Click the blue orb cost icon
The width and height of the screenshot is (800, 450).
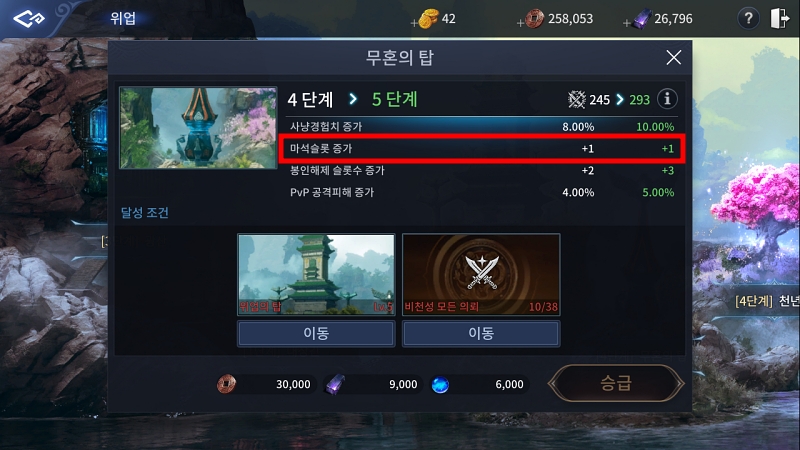point(440,385)
